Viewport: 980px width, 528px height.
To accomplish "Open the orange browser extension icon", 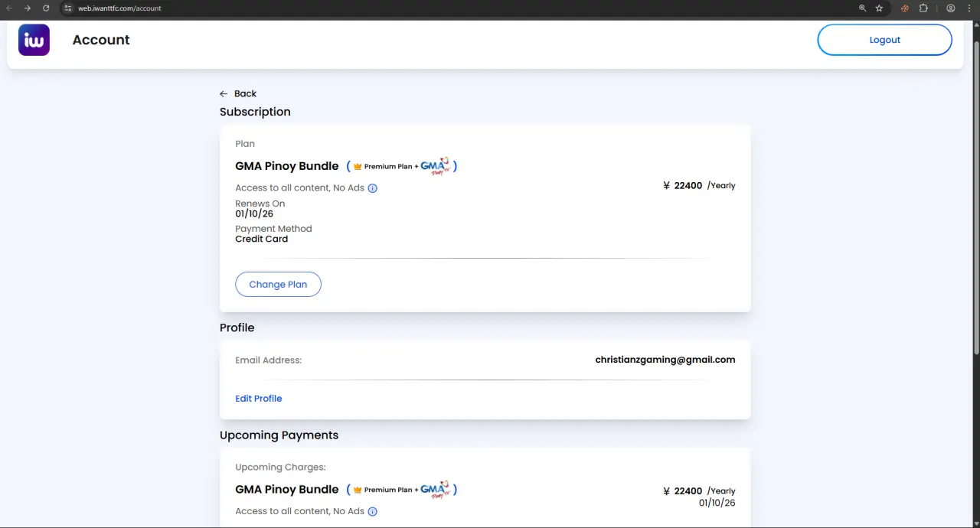I will click(x=905, y=8).
